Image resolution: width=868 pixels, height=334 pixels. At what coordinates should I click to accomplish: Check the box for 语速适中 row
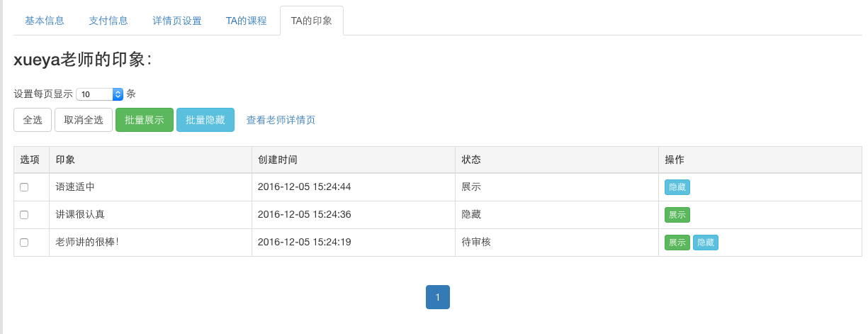[24, 187]
